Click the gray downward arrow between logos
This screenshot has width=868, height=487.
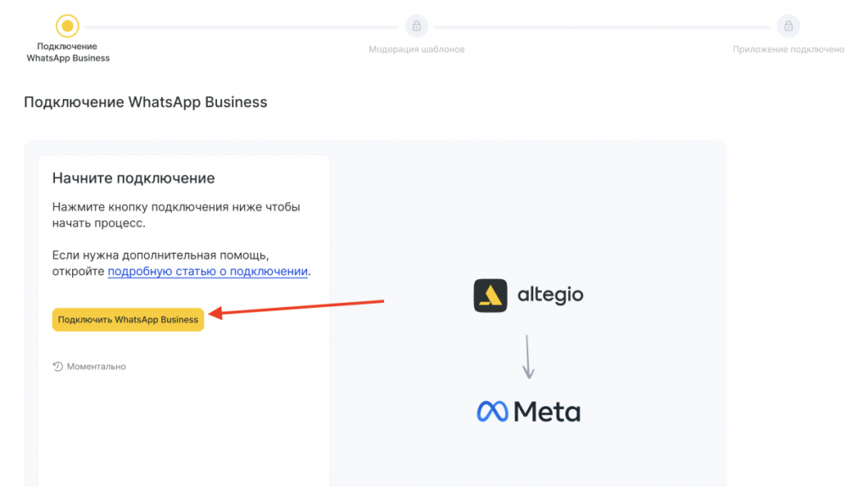(527, 355)
